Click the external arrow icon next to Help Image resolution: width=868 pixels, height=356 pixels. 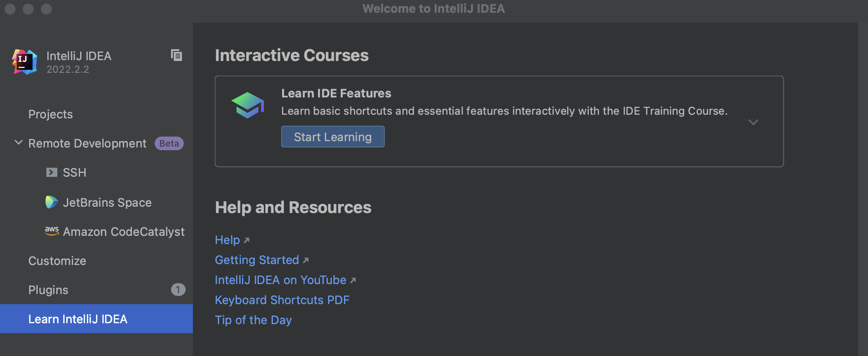pyautogui.click(x=247, y=240)
